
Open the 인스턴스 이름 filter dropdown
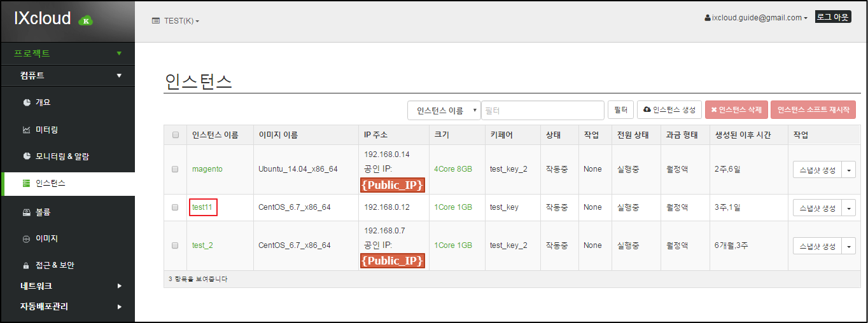pos(444,111)
